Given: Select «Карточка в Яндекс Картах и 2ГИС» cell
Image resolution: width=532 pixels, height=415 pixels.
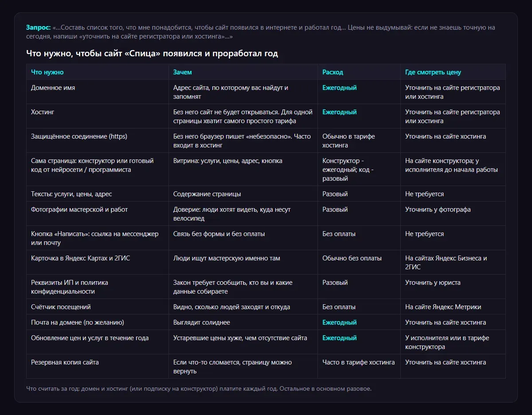Looking at the screenshot, I should [x=98, y=263].
